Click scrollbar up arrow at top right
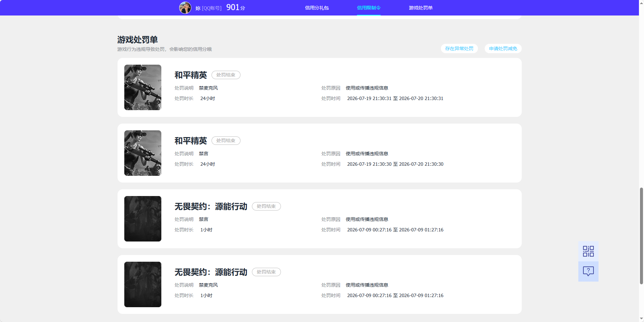Image resolution: width=644 pixels, height=322 pixels. click(641, 3)
